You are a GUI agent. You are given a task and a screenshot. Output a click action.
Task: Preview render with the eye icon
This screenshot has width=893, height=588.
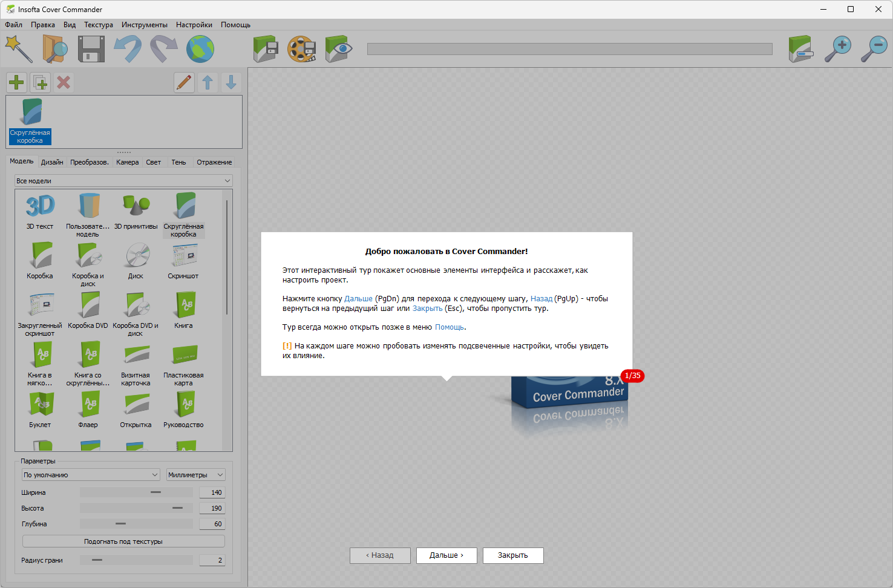[x=338, y=49]
